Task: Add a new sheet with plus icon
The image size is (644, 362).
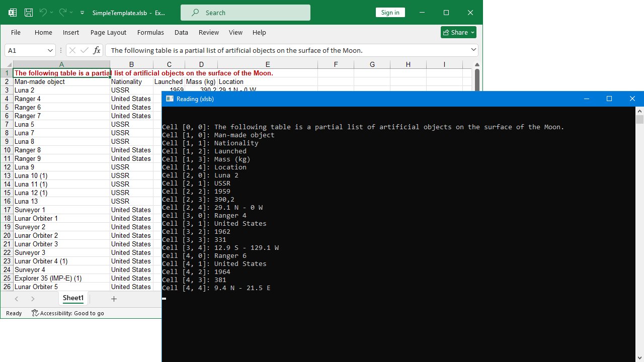Action: (114, 299)
